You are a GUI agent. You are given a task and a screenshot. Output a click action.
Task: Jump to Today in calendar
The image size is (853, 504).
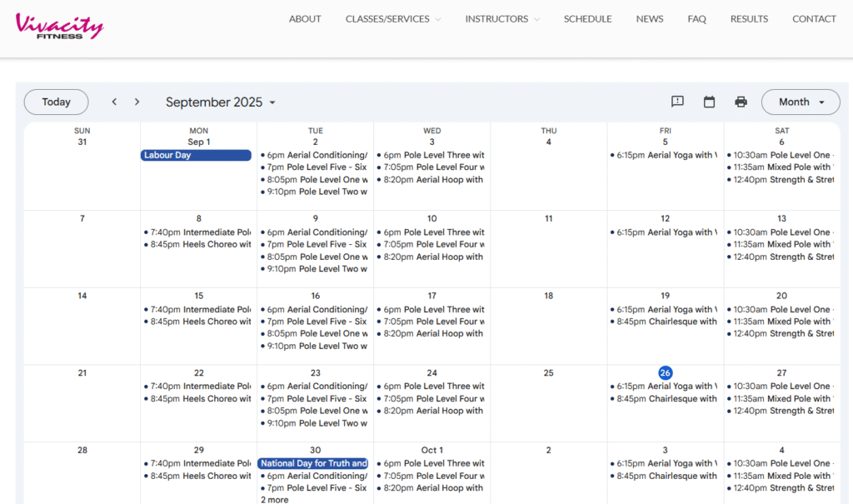[x=56, y=102]
